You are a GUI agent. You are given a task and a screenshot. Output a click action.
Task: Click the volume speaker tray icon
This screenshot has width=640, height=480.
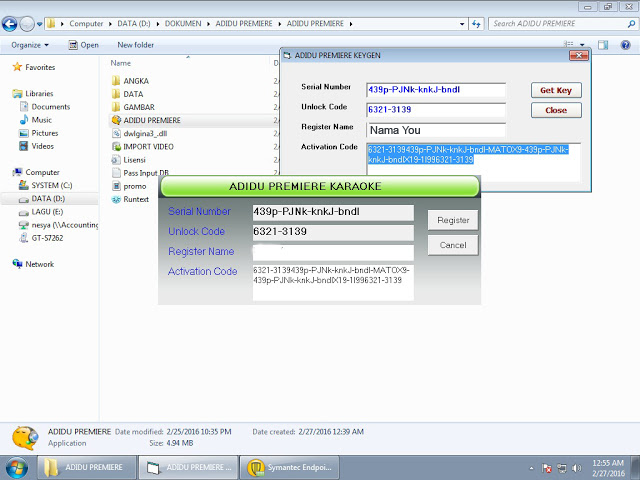(x=576, y=468)
